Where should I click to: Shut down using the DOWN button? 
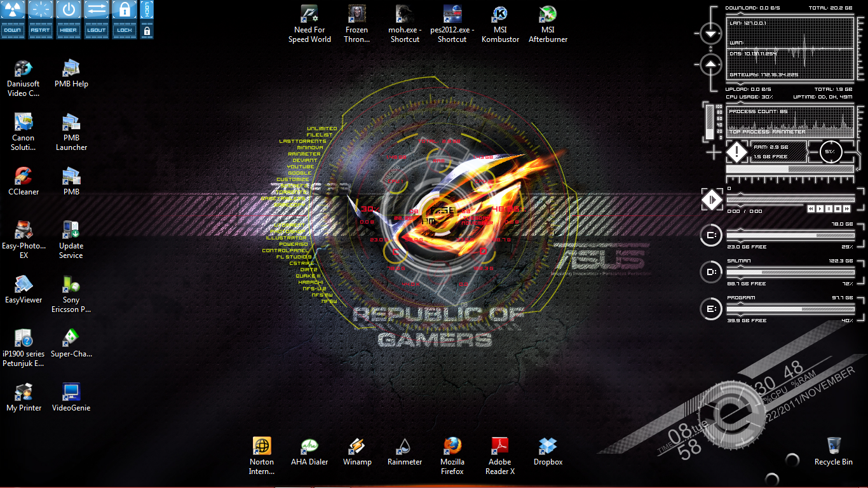point(13,19)
